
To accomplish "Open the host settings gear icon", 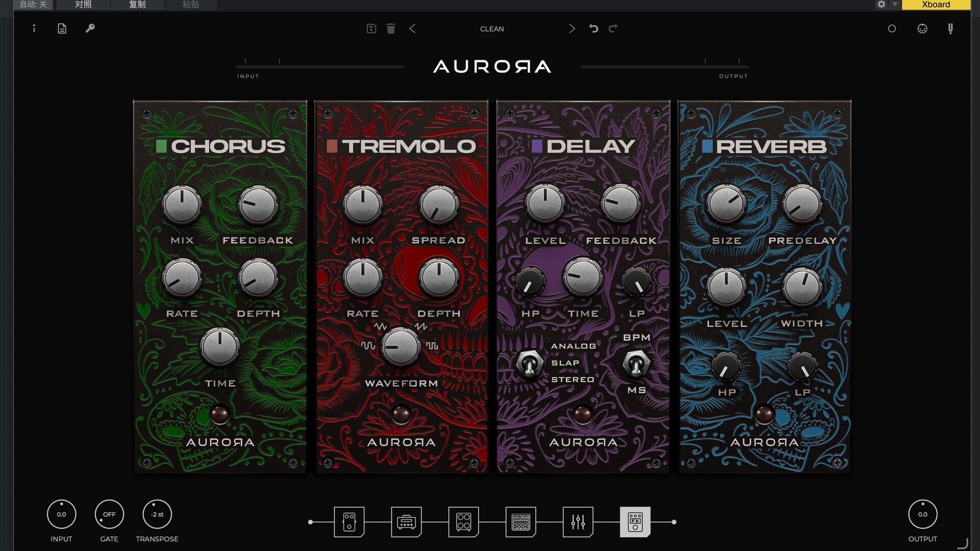I will [881, 5].
